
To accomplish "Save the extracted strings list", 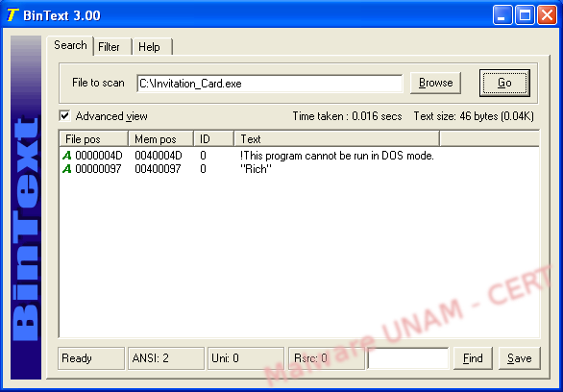I will click(519, 358).
